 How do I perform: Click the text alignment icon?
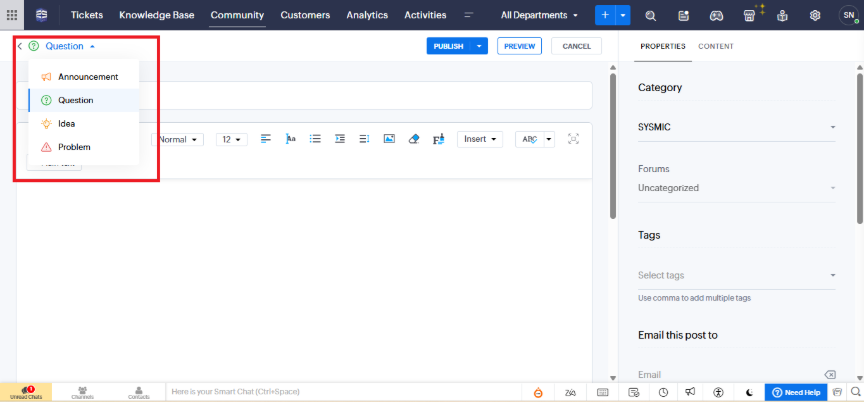266,139
